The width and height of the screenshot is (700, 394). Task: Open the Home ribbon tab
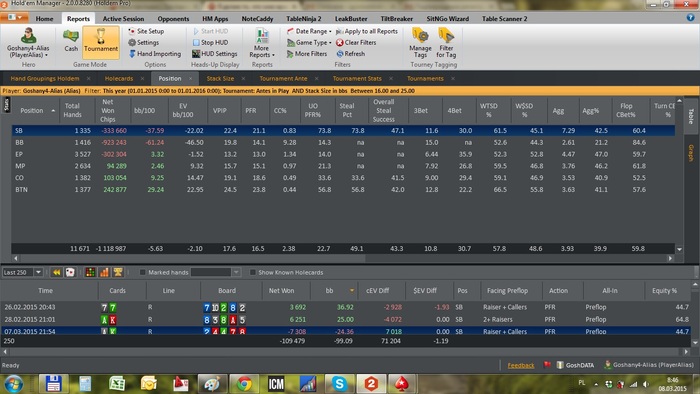[x=44, y=19]
